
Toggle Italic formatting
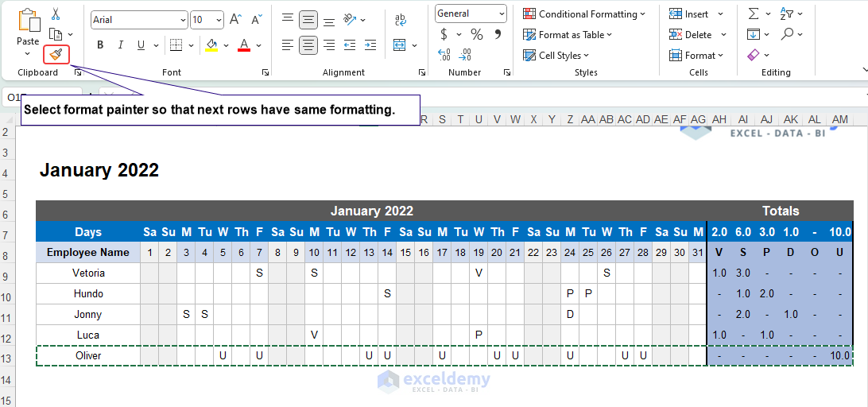pyautogui.click(x=121, y=45)
